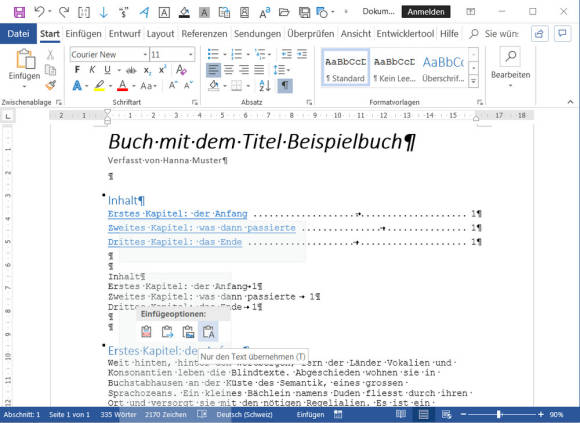
Task: Follow the 'Erstes Kapitel: der Anfang' link
Action: [x=178, y=214]
